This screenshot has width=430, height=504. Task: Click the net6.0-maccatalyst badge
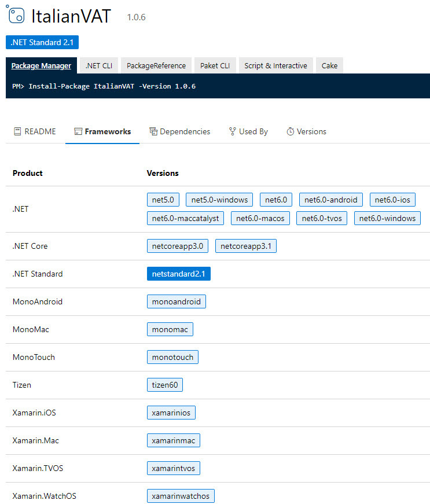tap(185, 218)
